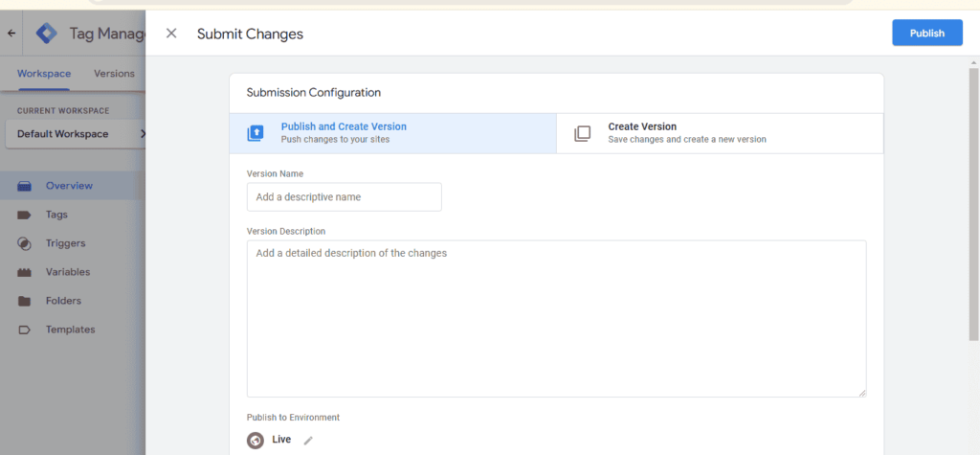Click the Triggers icon in sidebar
Viewport: 980px width, 455px height.
click(x=24, y=243)
